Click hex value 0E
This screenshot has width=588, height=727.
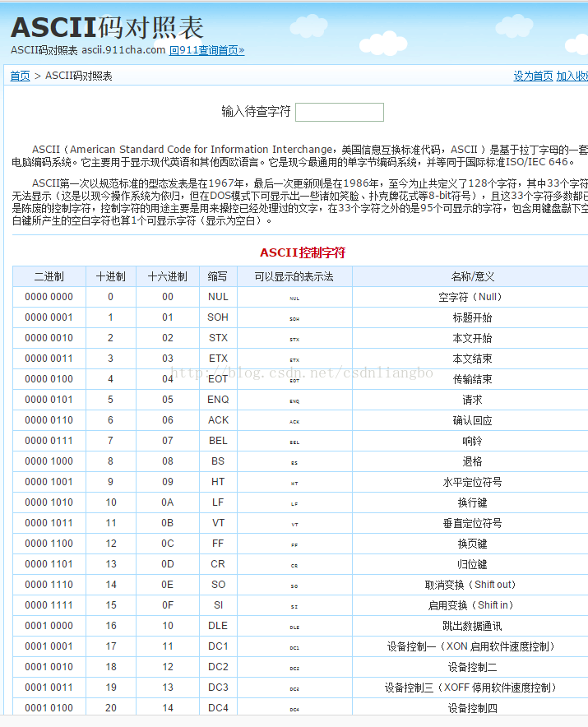168,585
